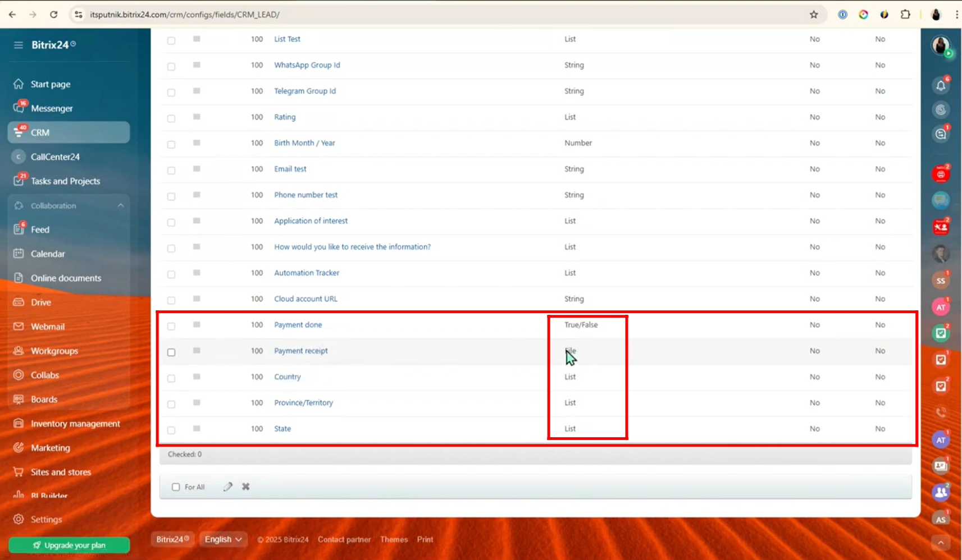Check the Country row checkbox

coord(171,378)
